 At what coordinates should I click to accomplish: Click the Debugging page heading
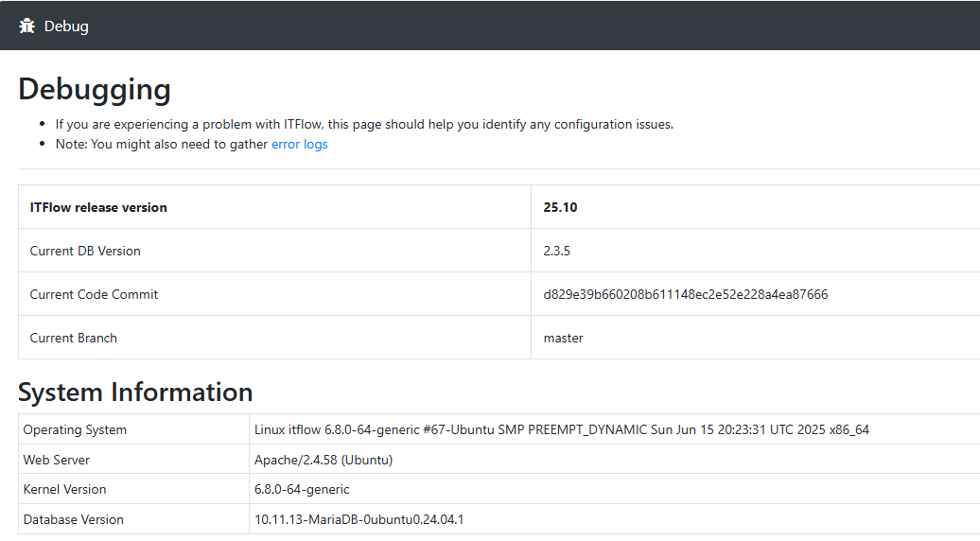coord(95,89)
